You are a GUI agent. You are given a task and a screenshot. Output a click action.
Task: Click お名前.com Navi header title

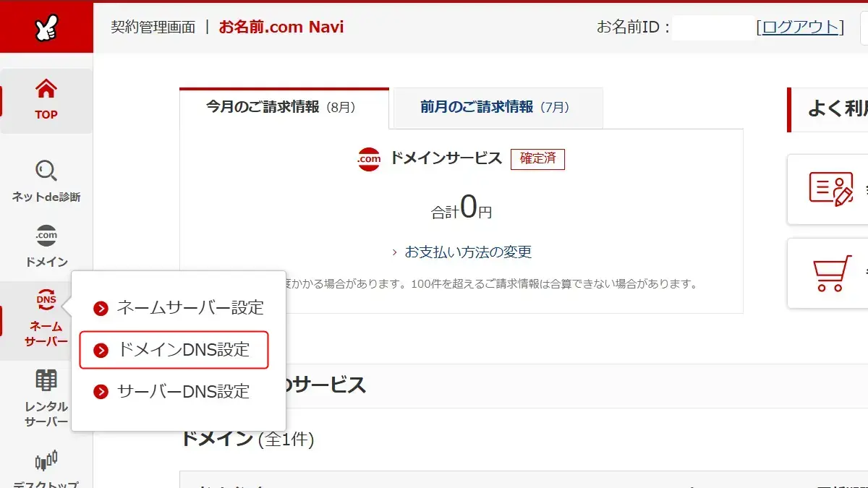pos(281,27)
